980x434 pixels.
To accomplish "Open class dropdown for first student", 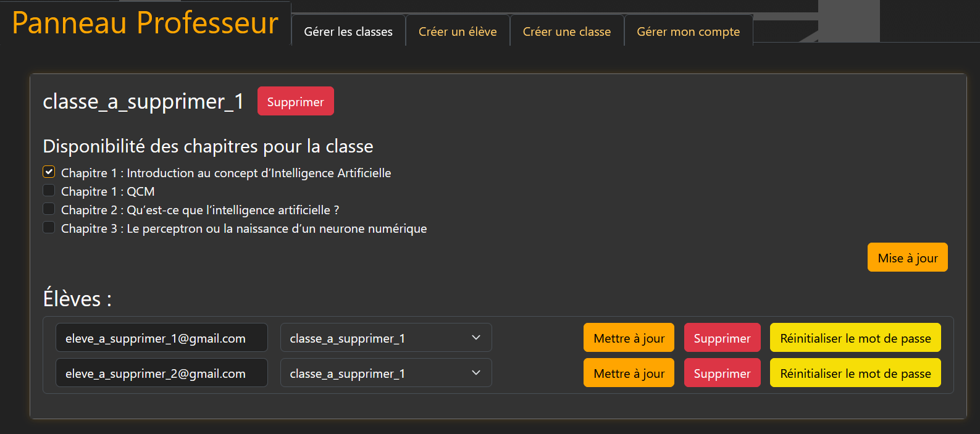I will click(386, 338).
